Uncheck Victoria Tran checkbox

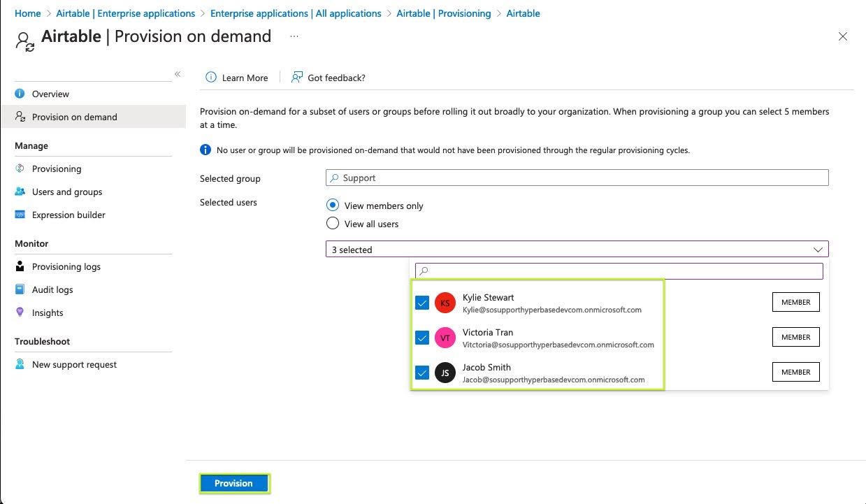(x=422, y=338)
